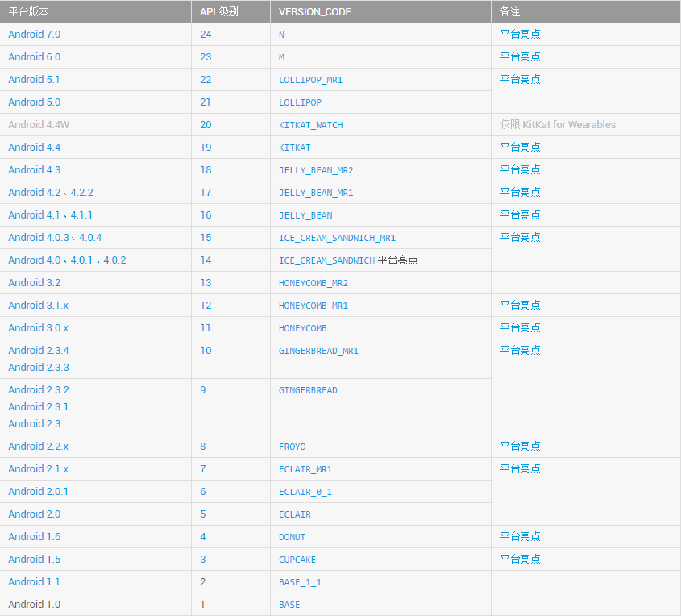Screen dimensions: 681x616
Task: Click the Android 5.0 version link
Action: pyautogui.click(x=35, y=102)
